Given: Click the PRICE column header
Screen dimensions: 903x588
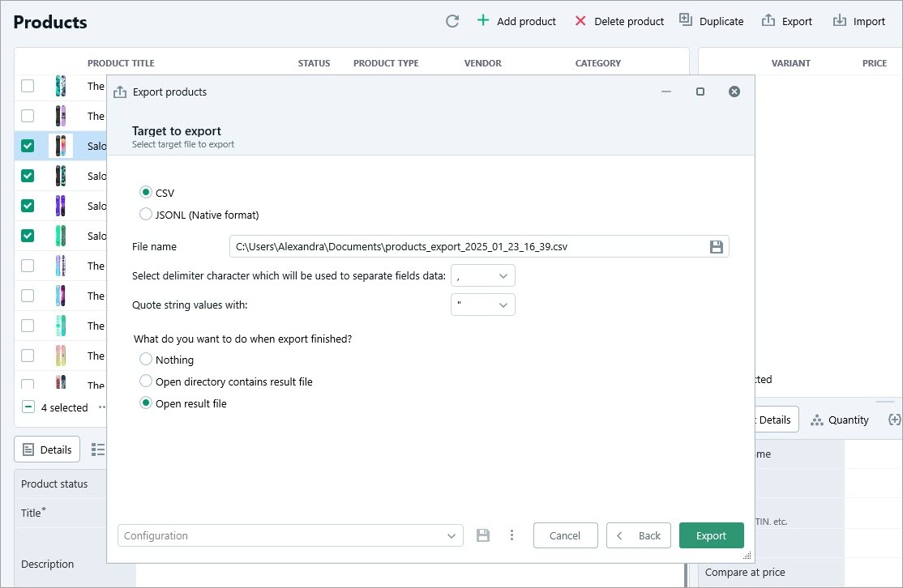Looking at the screenshot, I should click(x=874, y=63).
